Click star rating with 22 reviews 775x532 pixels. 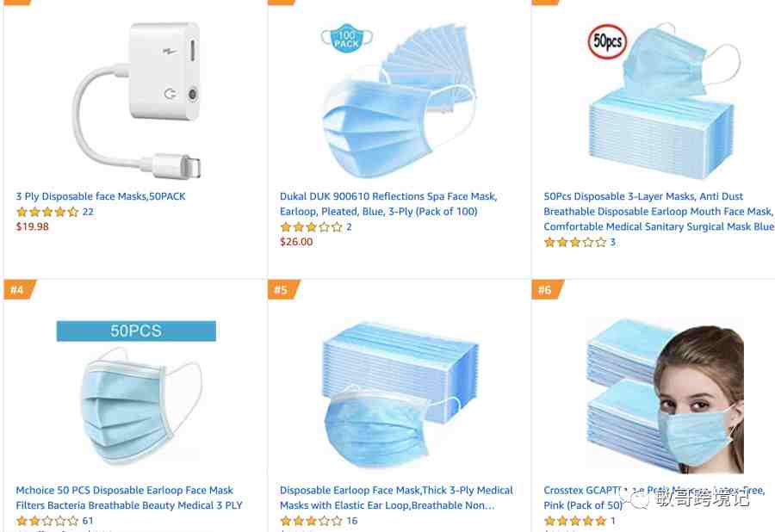point(47,212)
